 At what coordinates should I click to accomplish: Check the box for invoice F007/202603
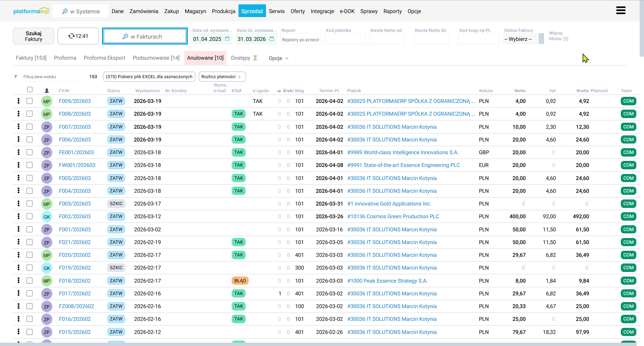30,127
